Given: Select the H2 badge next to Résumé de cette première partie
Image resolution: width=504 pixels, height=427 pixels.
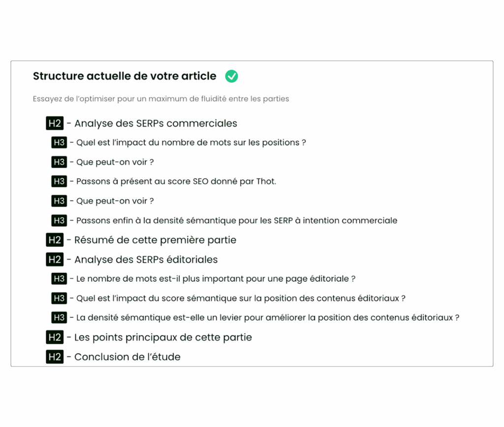Looking at the screenshot, I should click(x=55, y=240).
